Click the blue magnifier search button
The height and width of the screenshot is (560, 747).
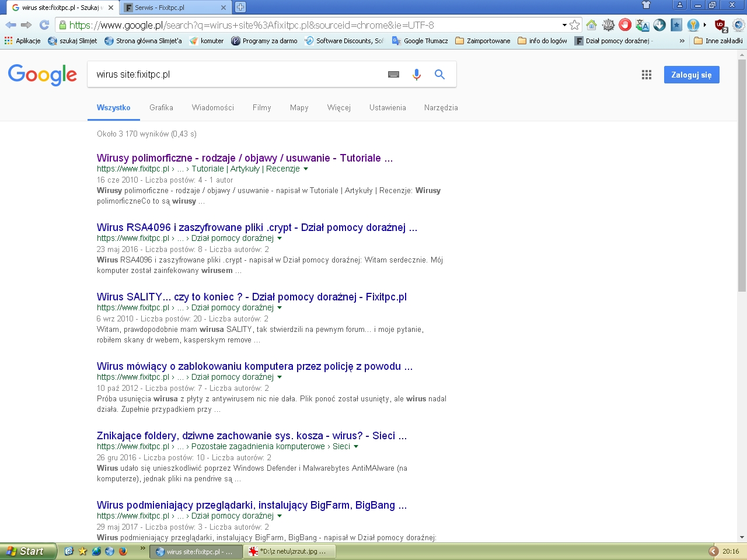click(439, 75)
